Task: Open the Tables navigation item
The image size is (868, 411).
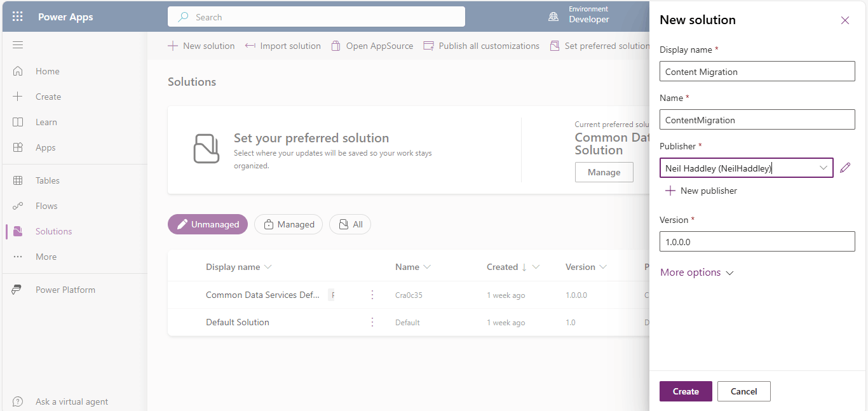Action: (x=48, y=180)
